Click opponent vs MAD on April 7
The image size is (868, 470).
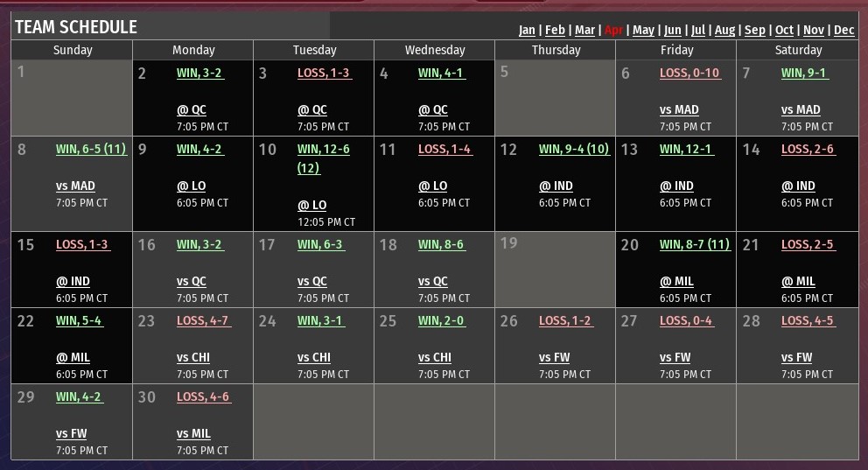tap(801, 109)
